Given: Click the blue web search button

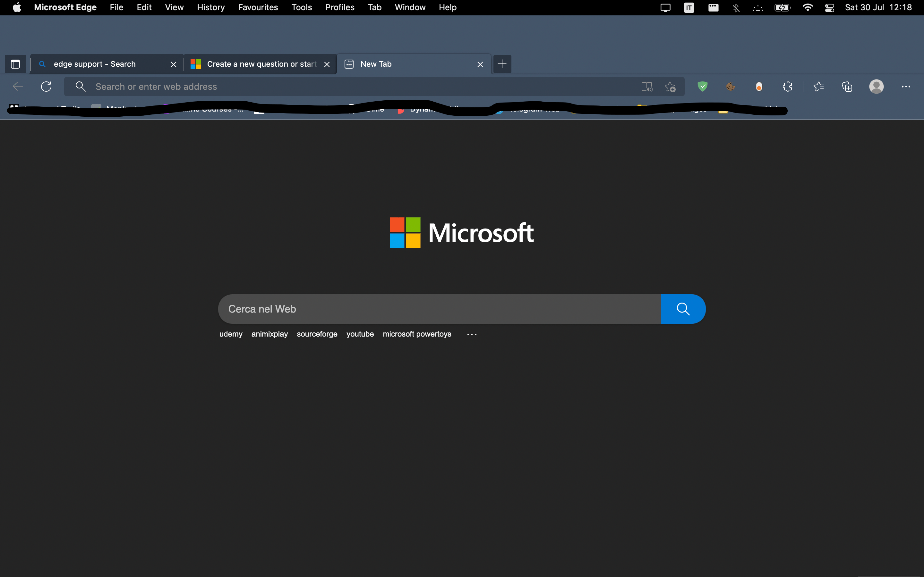Looking at the screenshot, I should tap(683, 309).
